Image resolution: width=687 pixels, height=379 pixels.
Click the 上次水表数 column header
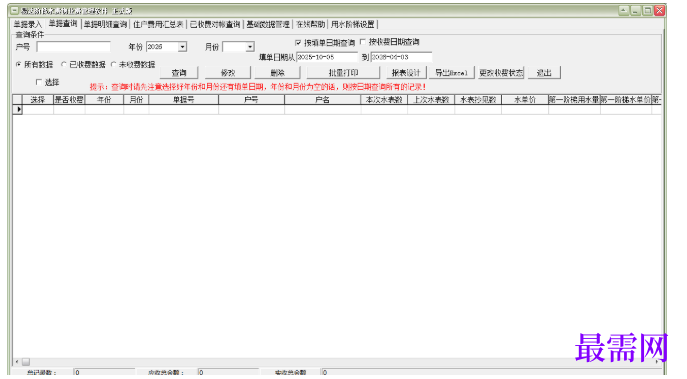coord(431,99)
